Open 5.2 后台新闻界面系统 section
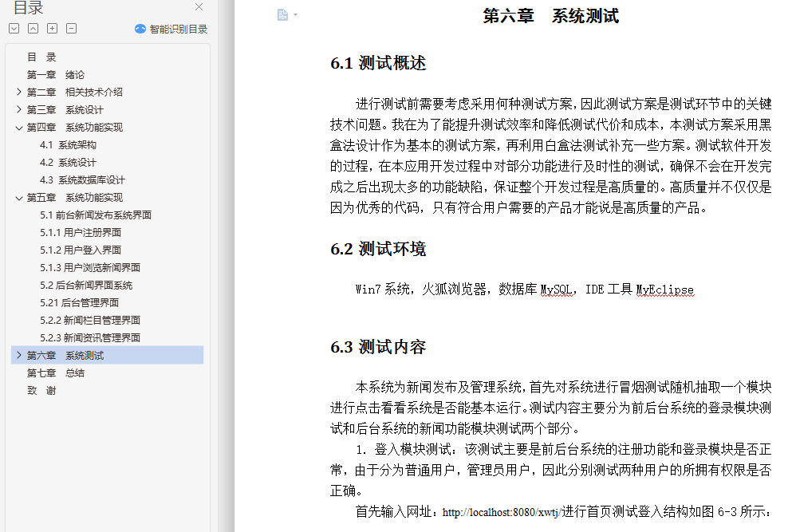 point(86,286)
